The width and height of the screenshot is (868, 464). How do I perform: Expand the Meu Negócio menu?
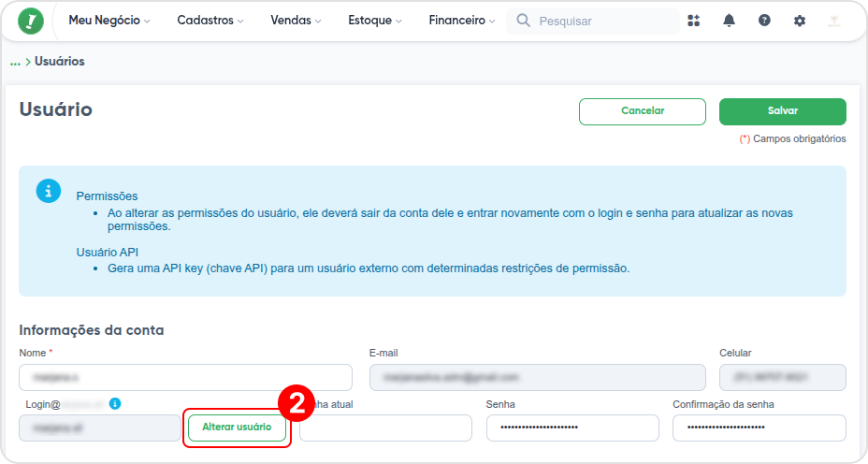[109, 21]
